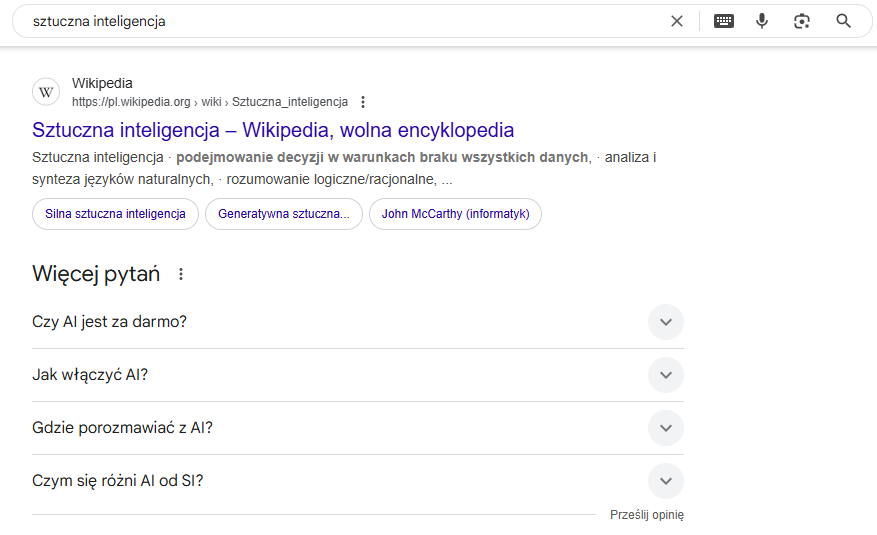Image resolution: width=877 pixels, height=535 pixels.
Task: Open three-dot menu beside Więcej pytań
Action: pos(181,274)
